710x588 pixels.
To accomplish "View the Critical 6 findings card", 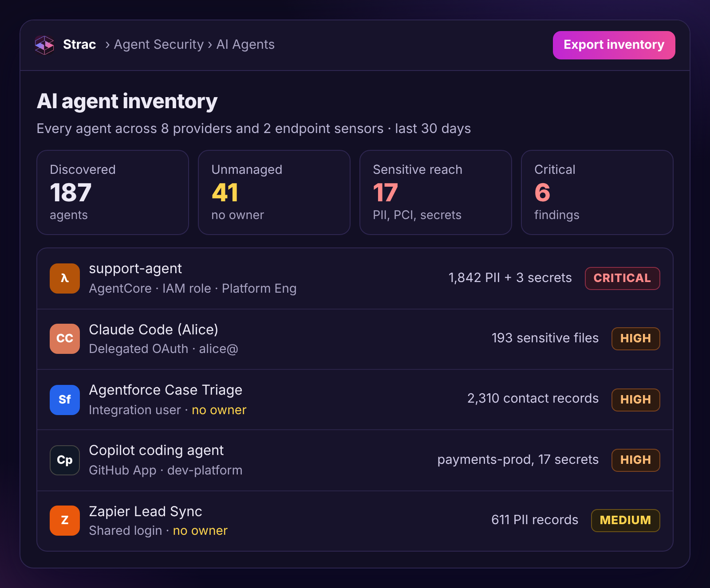I will (x=597, y=192).
